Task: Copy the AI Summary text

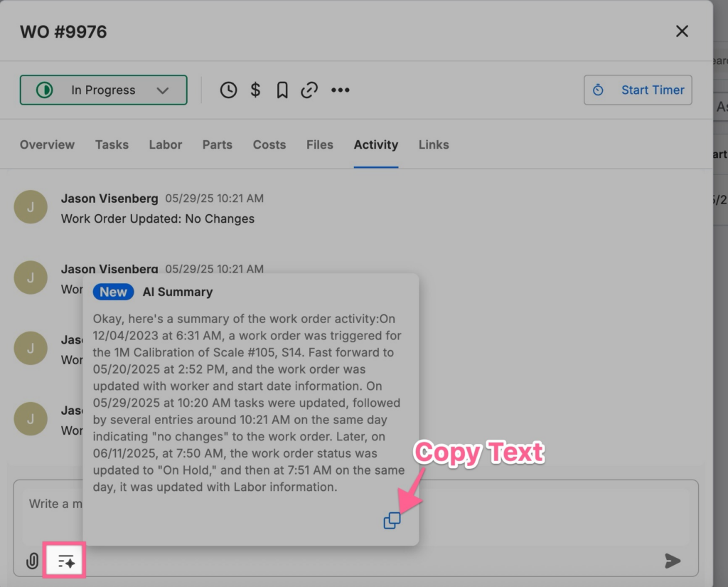Action: (x=392, y=521)
